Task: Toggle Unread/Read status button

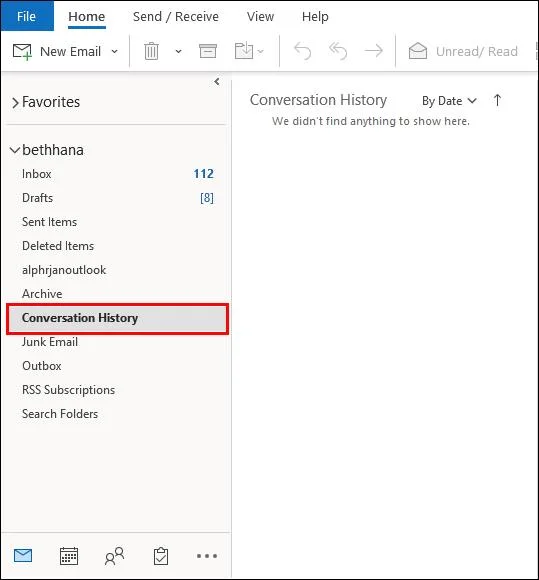Action: click(x=463, y=51)
